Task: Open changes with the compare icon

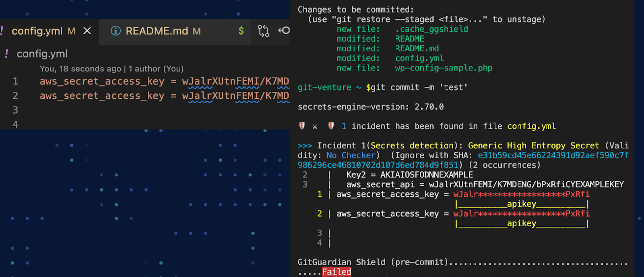Action: click(263, 31)
